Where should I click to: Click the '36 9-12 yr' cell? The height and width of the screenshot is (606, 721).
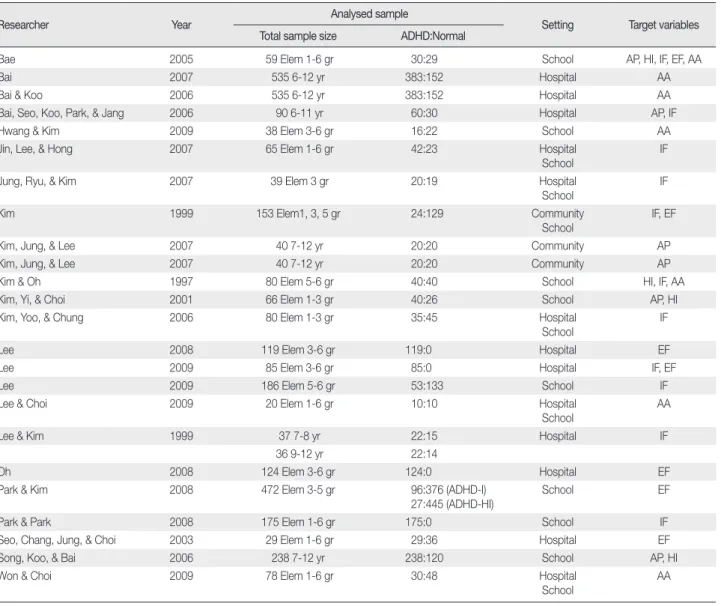tap(299, 454)
